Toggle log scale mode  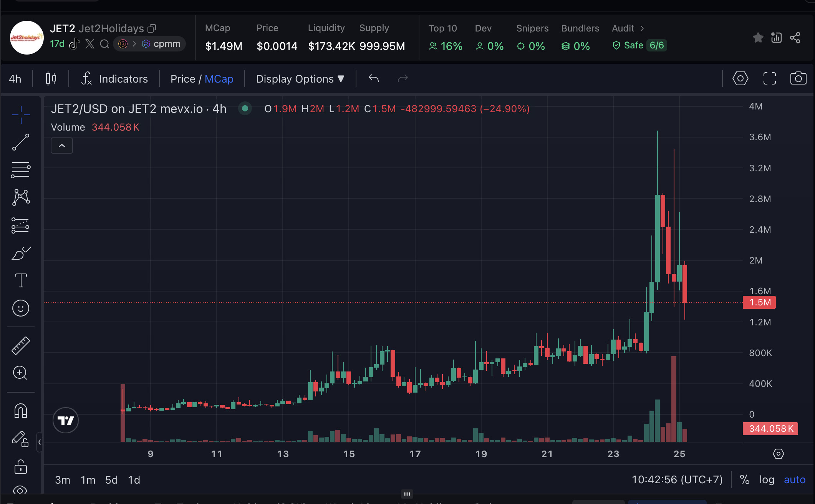point(767,480)
